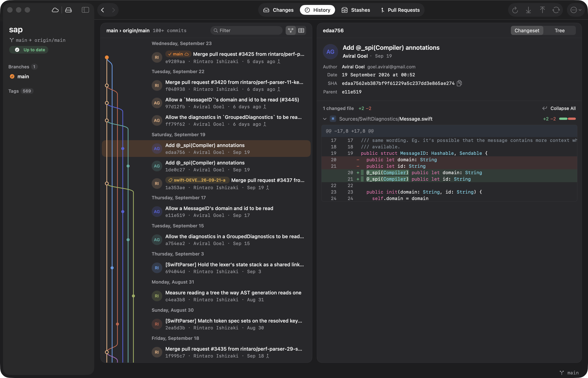Copy the SHA with the clipboard icon

tap(459, 83)
